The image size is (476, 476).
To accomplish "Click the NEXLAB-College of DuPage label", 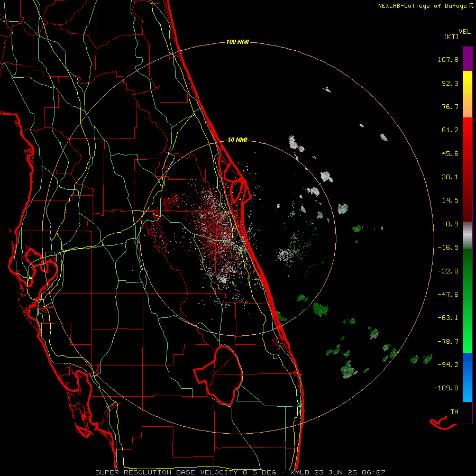I will 425,6.
